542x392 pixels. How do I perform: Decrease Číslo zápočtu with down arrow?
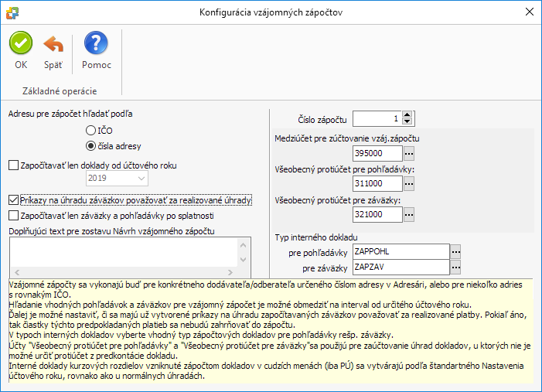tap(407, 121)
